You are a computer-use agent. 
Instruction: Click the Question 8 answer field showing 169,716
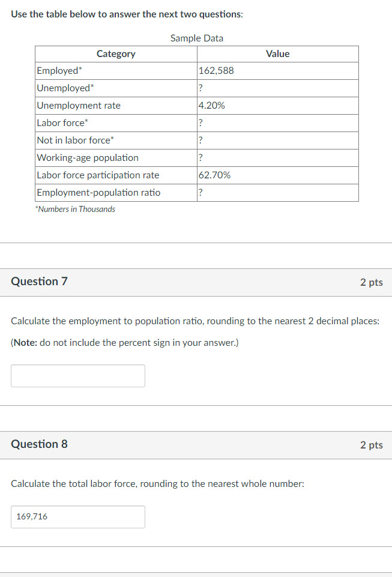click(x=77, y=516)
